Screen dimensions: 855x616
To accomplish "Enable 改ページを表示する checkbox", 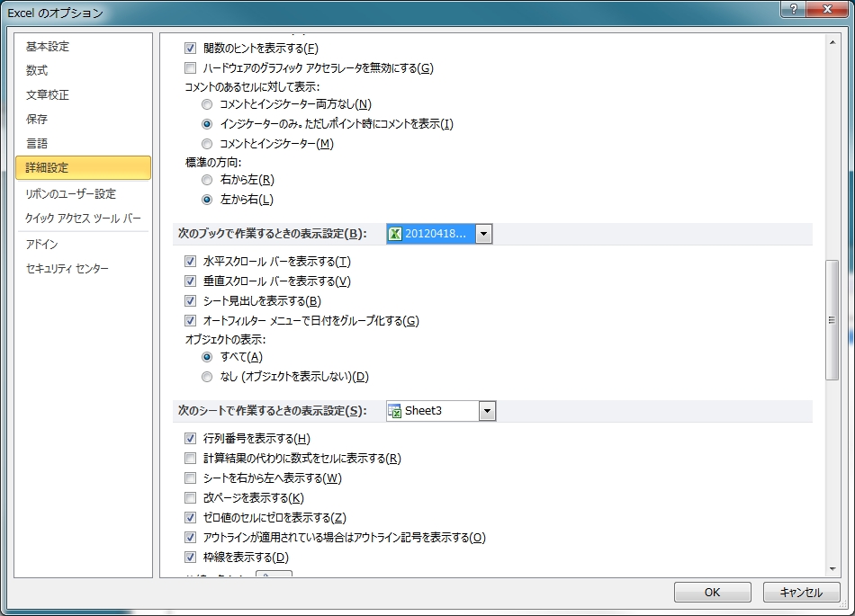I will click(190, 498).
